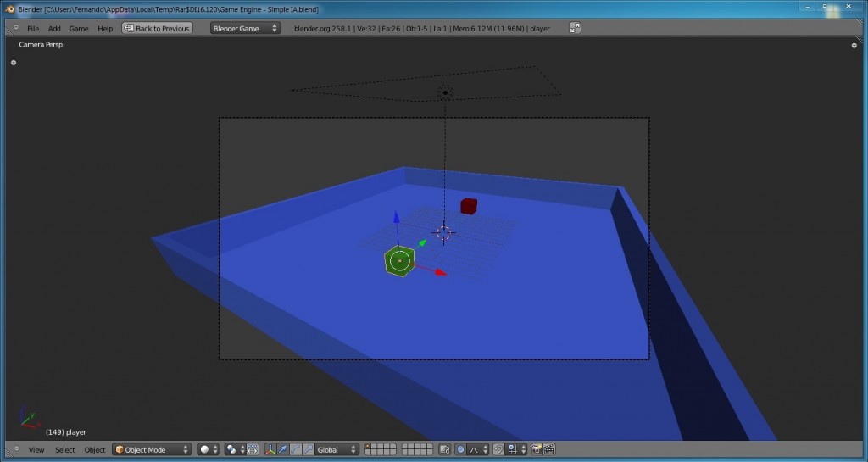
Task: Toggle manipulate object centers only
Action: [253, 450]
